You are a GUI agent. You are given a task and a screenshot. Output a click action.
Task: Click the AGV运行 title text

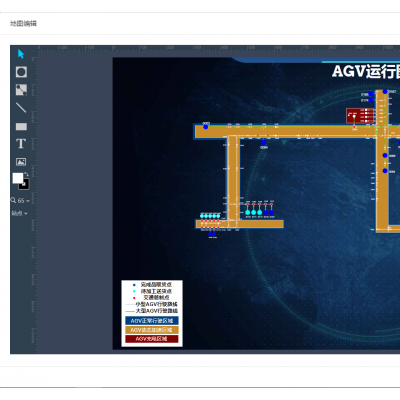click(366, 71)
